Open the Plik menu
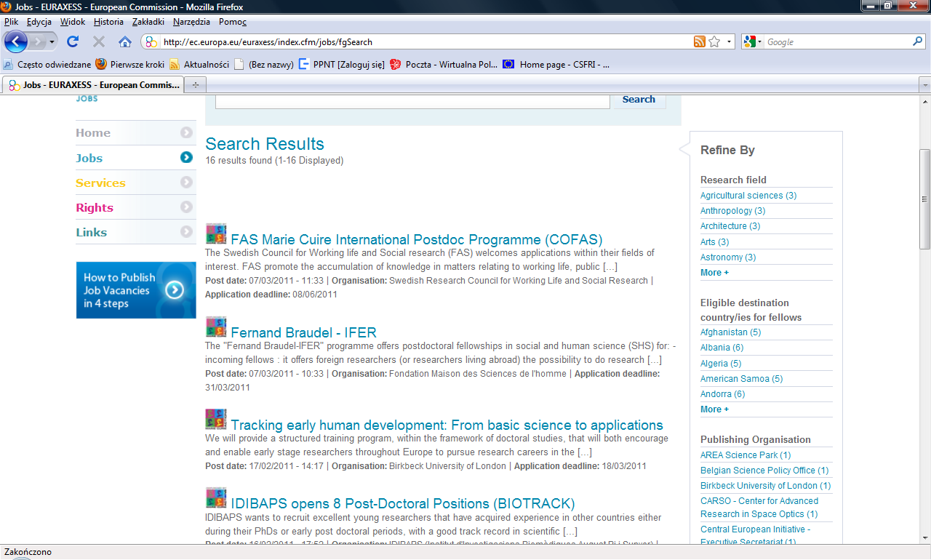This screenshot has height=560, width=931. click(x=11, y=22)
